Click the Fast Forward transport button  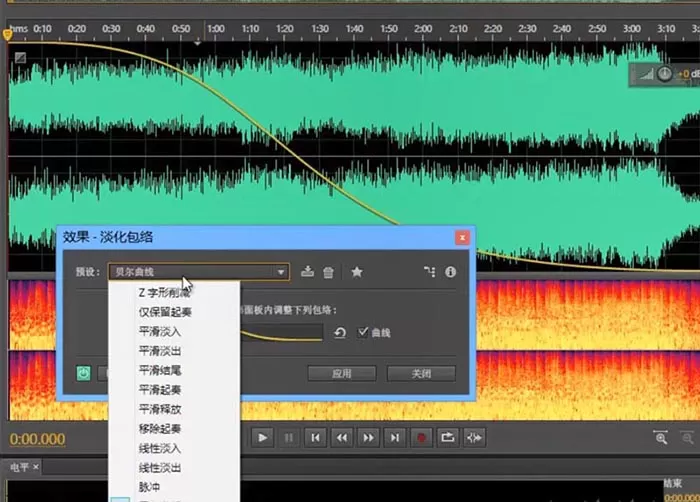coord(368,438)
